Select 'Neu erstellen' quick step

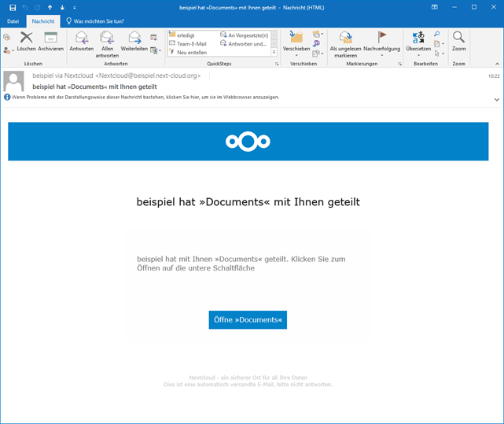pos(189,52)
